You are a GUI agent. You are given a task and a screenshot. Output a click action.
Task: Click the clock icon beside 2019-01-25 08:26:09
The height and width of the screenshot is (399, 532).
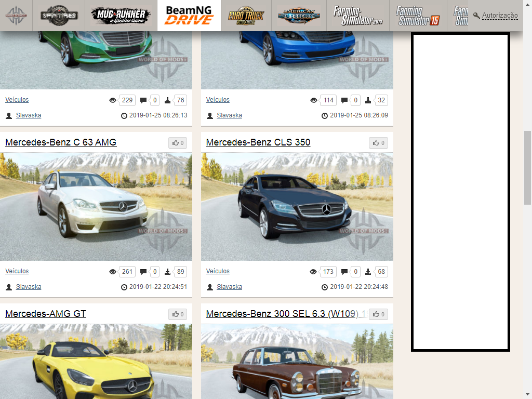325,116
